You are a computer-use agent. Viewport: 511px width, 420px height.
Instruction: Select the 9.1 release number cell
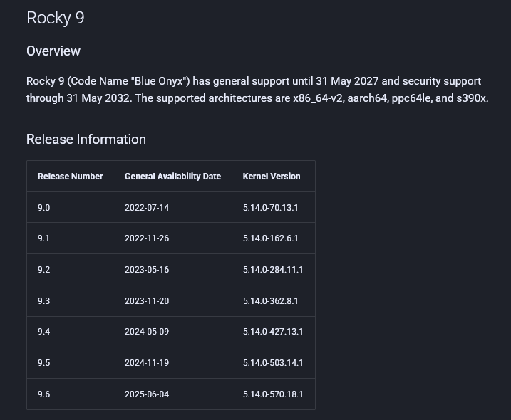coord(43,238)
